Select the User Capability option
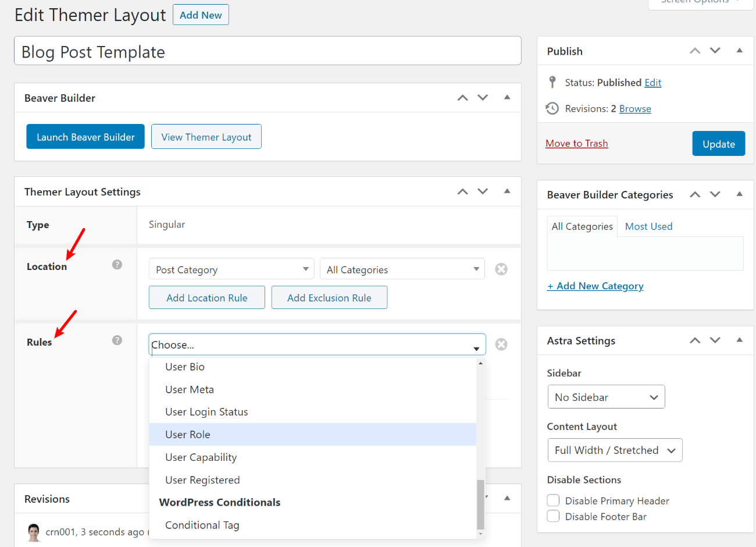This screenshot has width=756, height=547. click(313, 457)
